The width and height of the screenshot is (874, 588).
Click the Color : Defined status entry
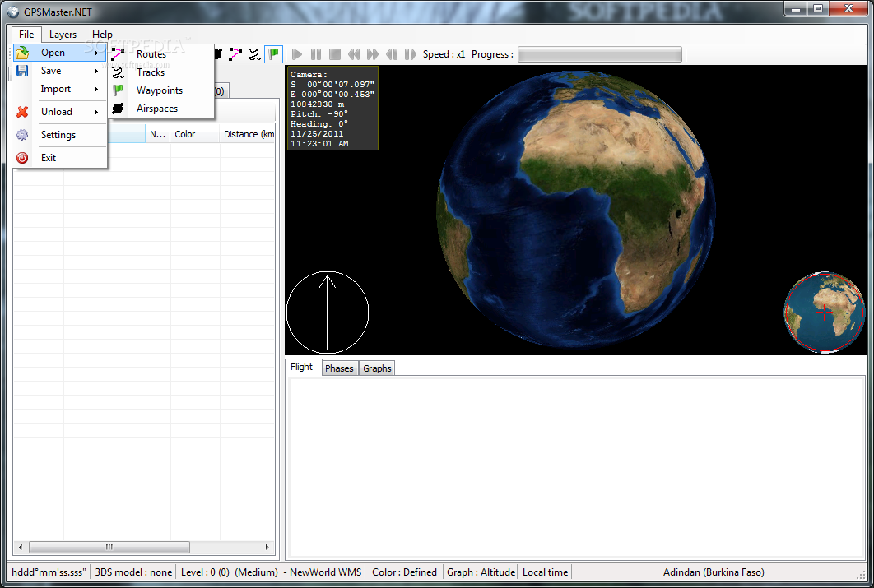coord(404,572)
